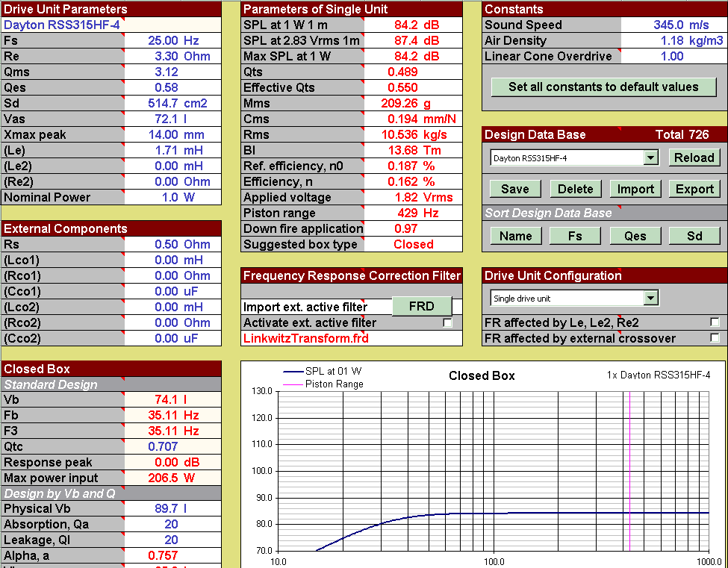Open the Dayton RSS315HF-4 design dropdown

point(651,157)
